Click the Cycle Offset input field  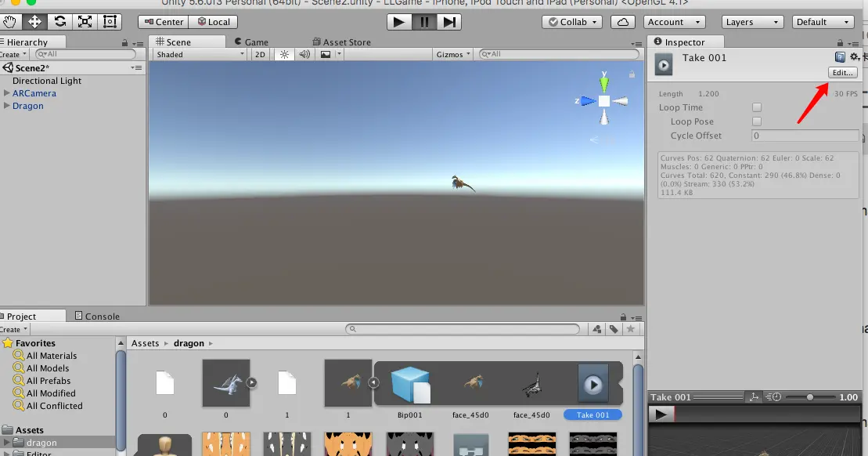point(805,136)
